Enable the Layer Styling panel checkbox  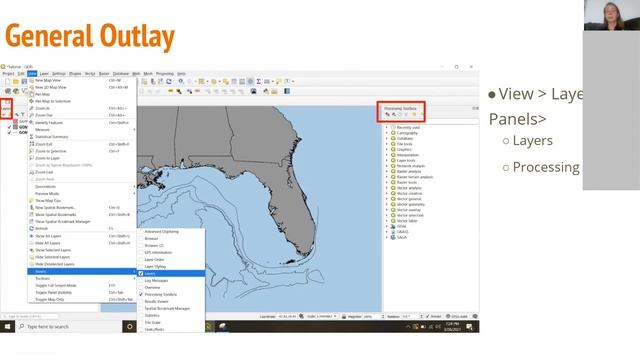pyautogui.click(x=141, y=267)
